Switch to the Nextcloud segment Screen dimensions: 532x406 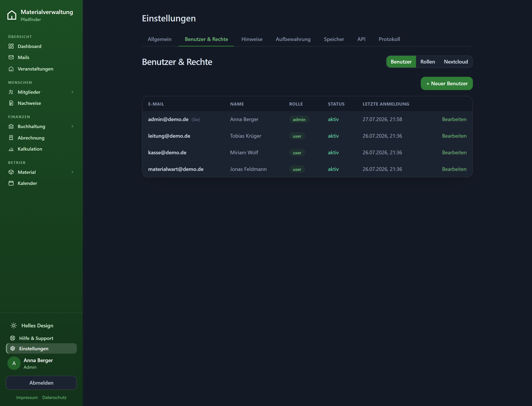pos(456,62)
